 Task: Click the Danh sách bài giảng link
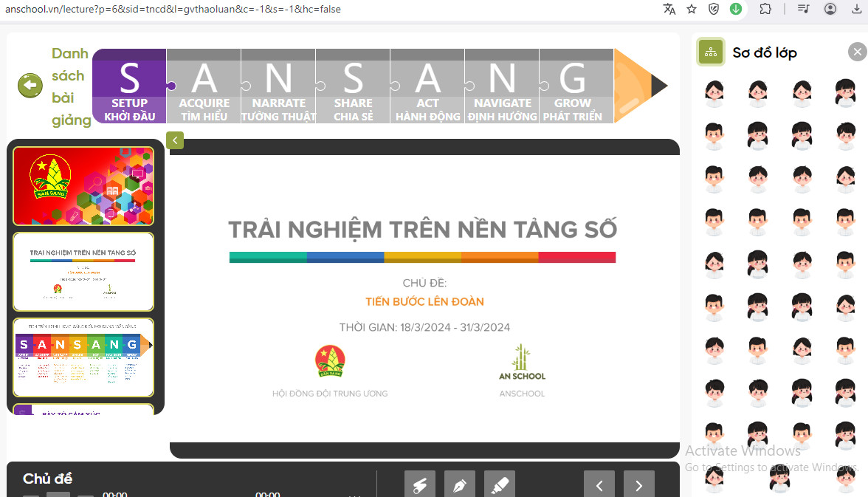[x=71, y=86]
